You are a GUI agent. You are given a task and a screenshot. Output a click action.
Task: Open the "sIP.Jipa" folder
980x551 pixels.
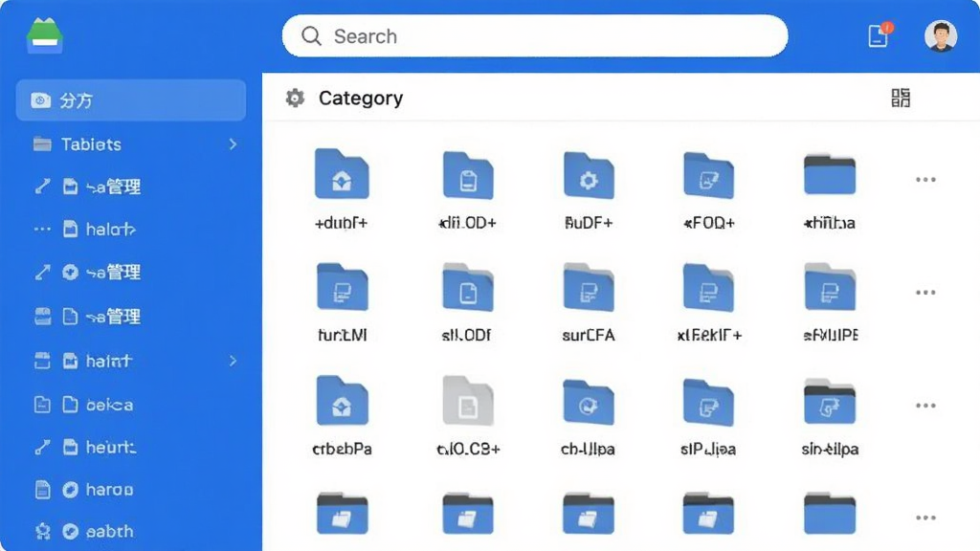(x=709, y=402)
